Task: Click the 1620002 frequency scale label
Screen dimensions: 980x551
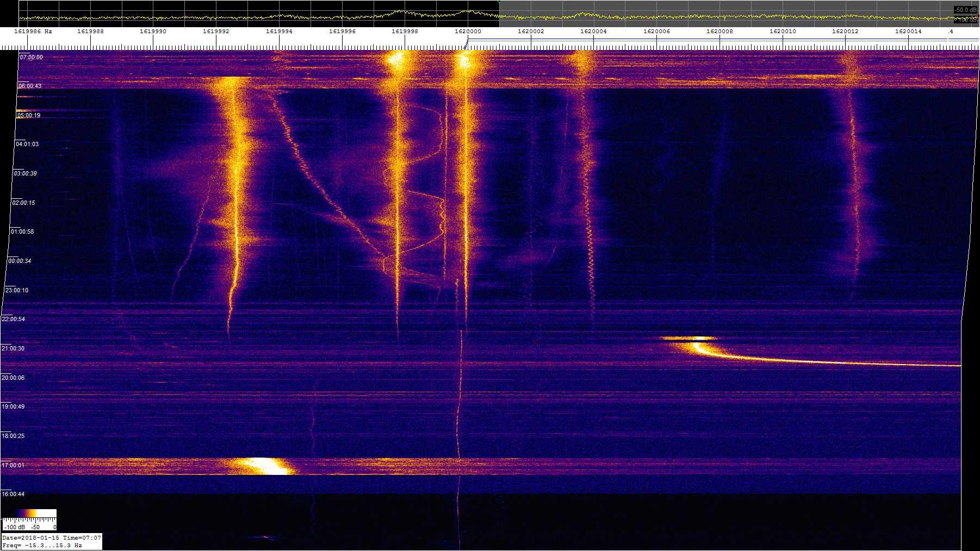Action: (x=531, y=32)
